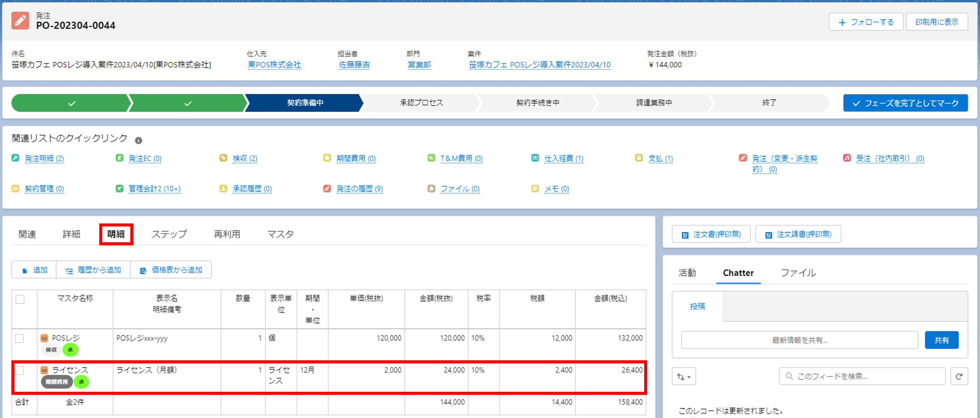Toggle the select-all checkbox in table header
Image resolution: width=980 pixels, height=418 pixels.
click(20, 300)
